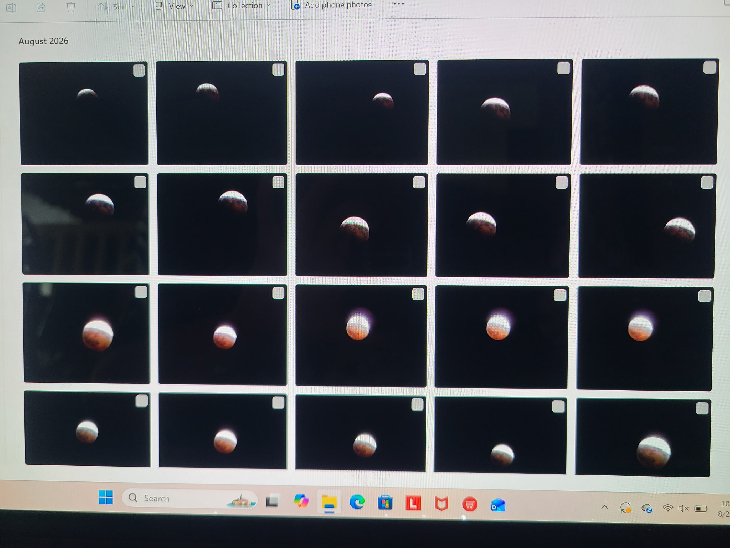Open Microsoft Store from the taskbar
The image size is (730, 548).
point(385,503)
